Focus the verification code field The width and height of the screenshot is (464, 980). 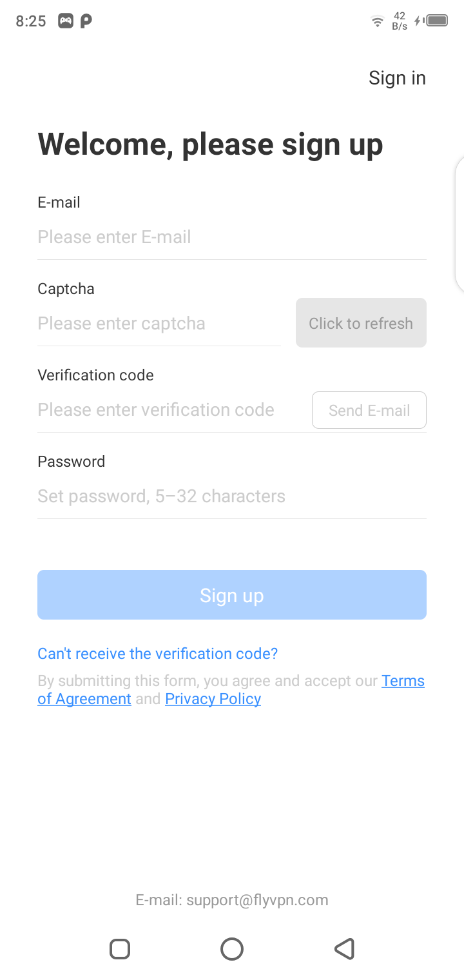(x=169, y=410)
